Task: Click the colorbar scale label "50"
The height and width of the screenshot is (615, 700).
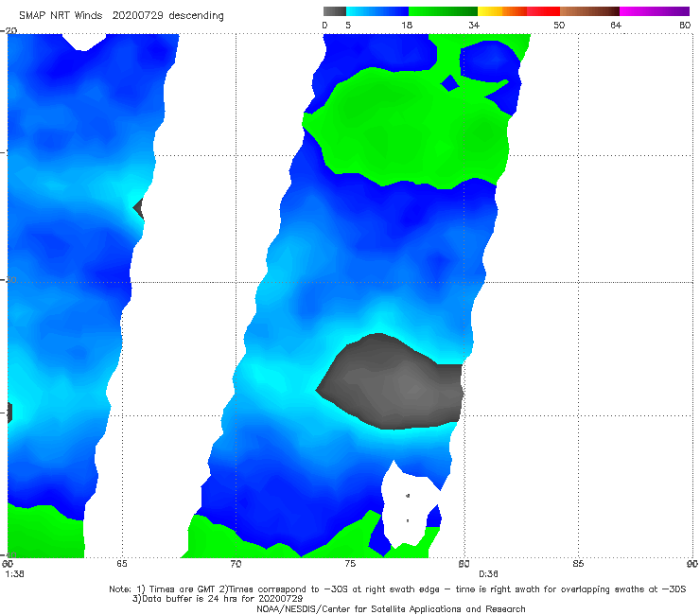Action: [x=559, y=26]
